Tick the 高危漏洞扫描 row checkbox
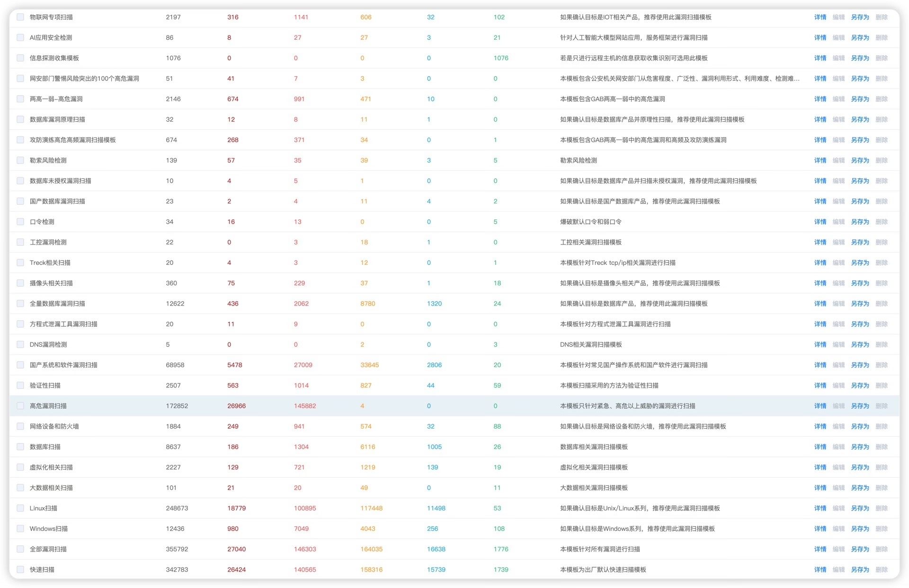The height and width of the screenshot is (588, 909). pyautogui.click(x=20, y=406)
